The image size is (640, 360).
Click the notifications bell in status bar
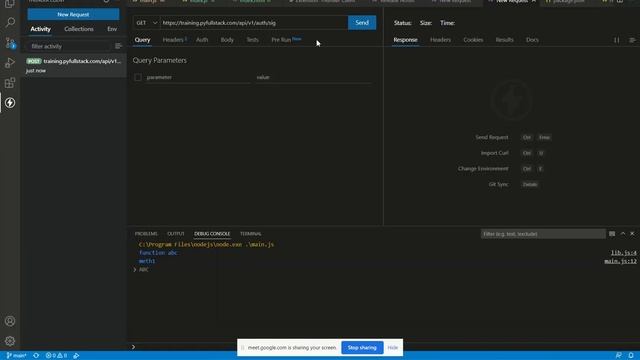click(x=631, y=356)
